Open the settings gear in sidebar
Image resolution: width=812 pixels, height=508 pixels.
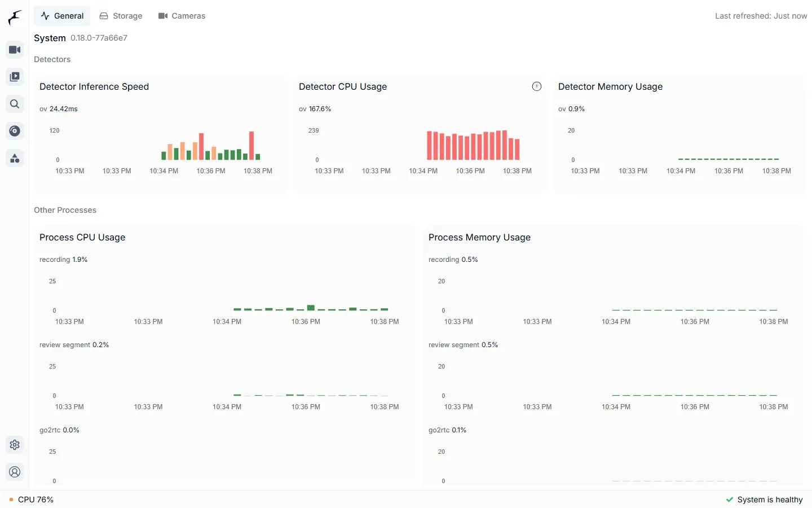click(15, 445)
